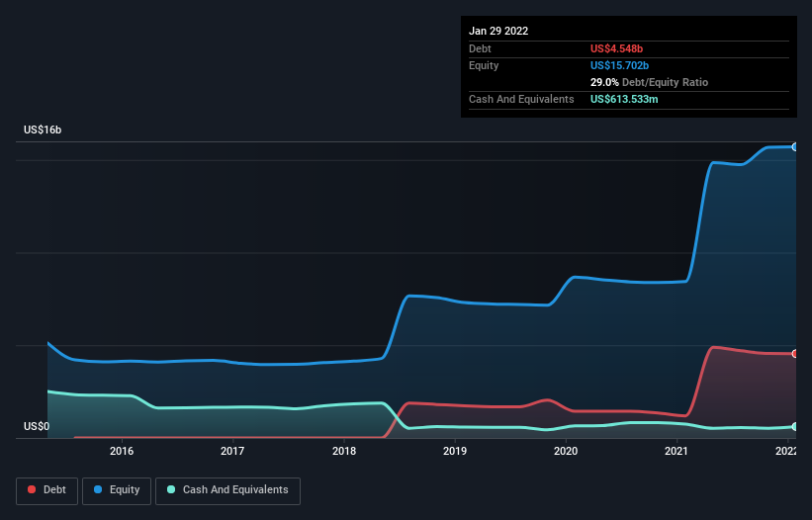The height and width of the screenshot is (520, 812).
Task: Click the Jan 29 2022 tooltip date
Action: click(498, 31)
